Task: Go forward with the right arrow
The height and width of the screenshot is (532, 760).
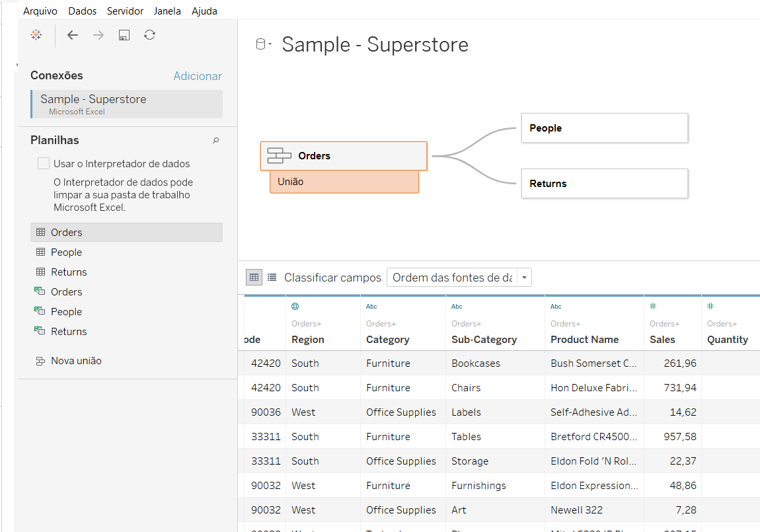Action: pyautogui.click(x=98, y=35)
